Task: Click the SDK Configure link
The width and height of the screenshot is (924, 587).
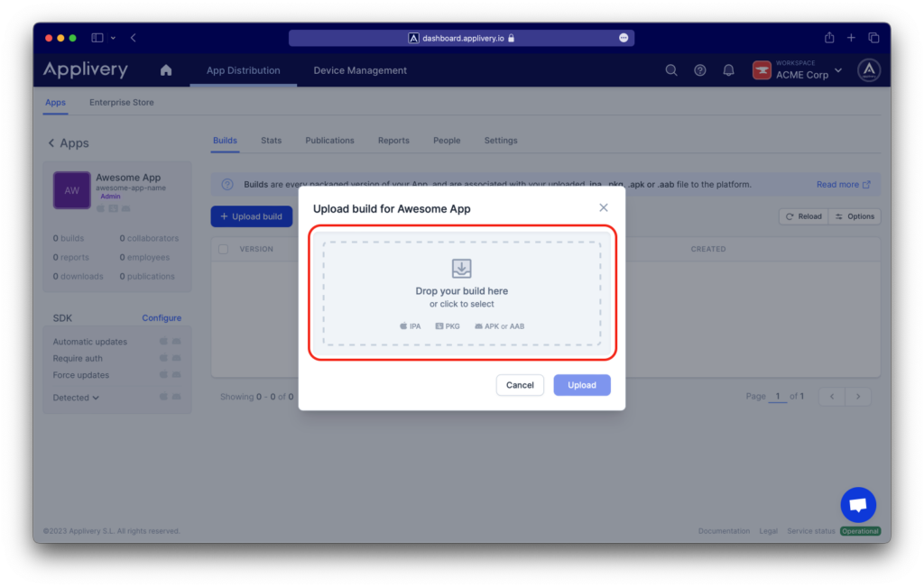Action: 162,318
